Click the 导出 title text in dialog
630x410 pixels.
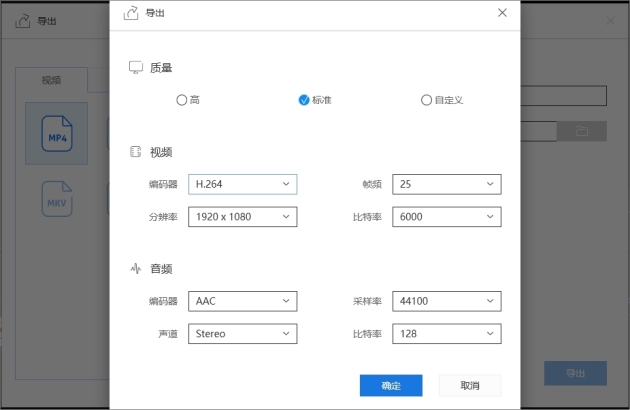pos(155,13)
